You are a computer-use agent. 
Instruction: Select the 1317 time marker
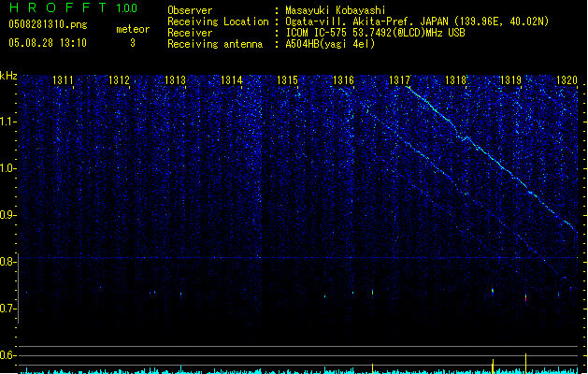(x=400, y=81)
